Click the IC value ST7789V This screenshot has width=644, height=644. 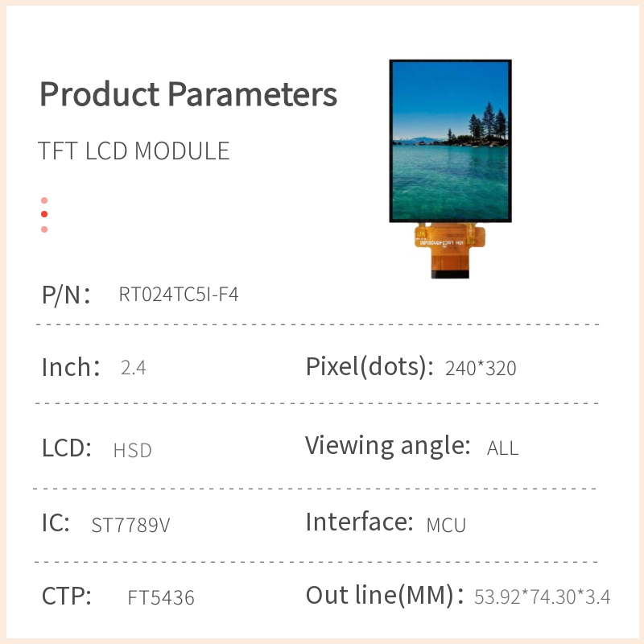point(130,526)
